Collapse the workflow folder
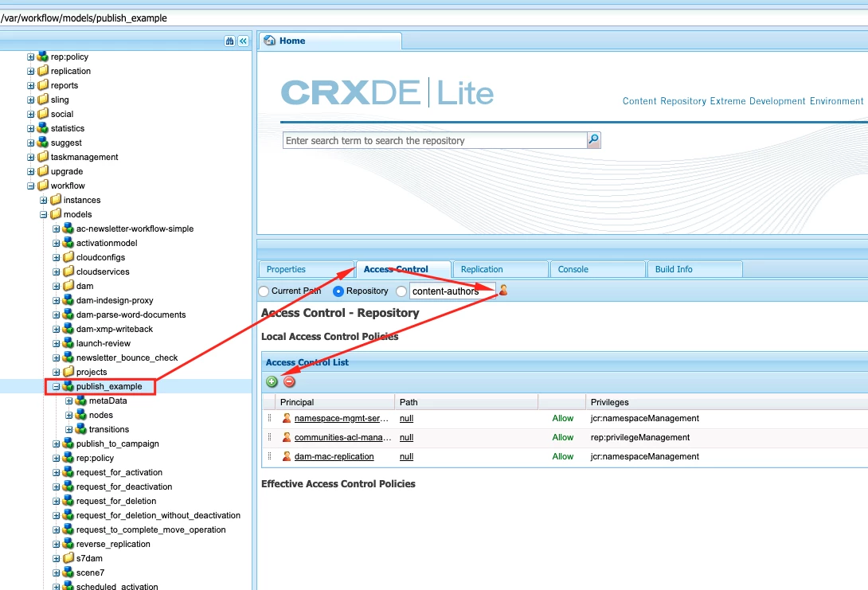 click(x=30, y=186)
